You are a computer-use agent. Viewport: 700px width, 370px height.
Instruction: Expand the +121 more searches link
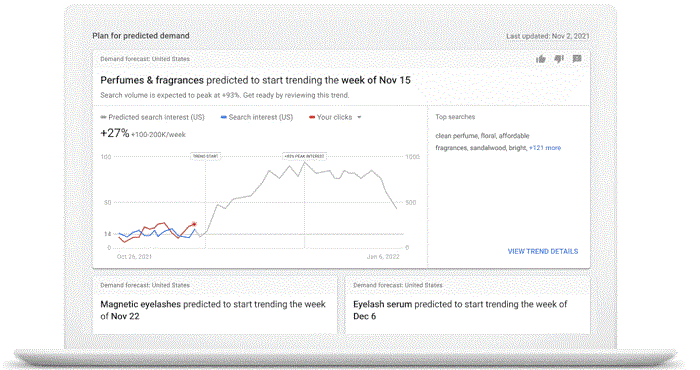pos(545,148)
